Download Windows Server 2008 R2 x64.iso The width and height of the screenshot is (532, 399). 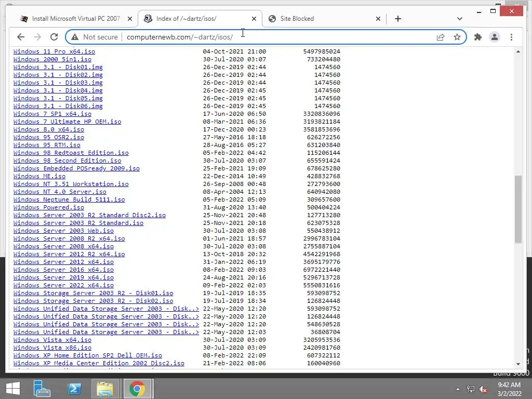pos(69,239)
